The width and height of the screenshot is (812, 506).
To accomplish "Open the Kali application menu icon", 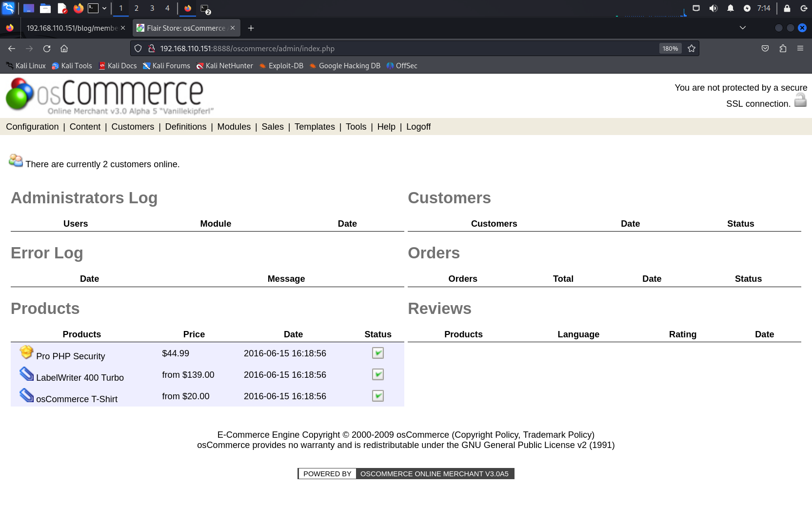I will (x=8, y=8).
